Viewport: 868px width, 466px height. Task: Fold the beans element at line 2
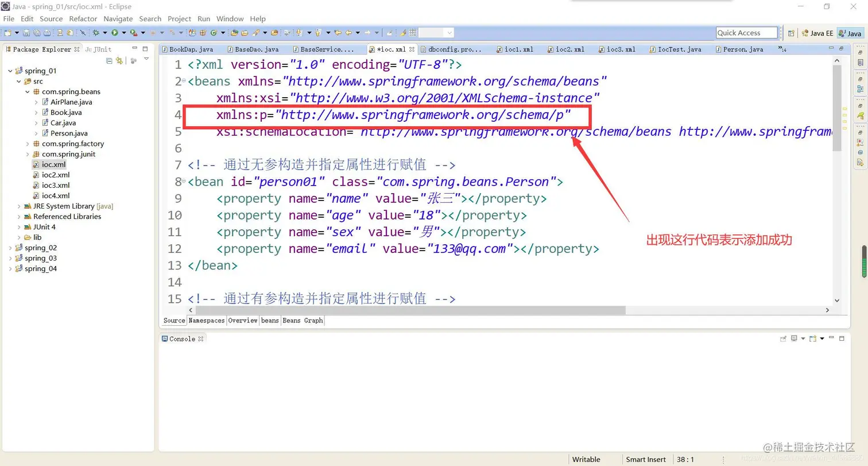tap(184, 80)
